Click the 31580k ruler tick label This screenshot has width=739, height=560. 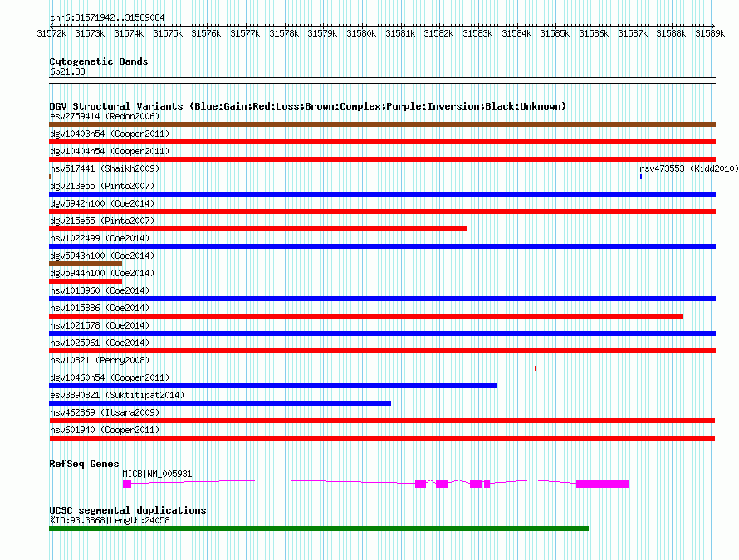(x=361, y=33)
